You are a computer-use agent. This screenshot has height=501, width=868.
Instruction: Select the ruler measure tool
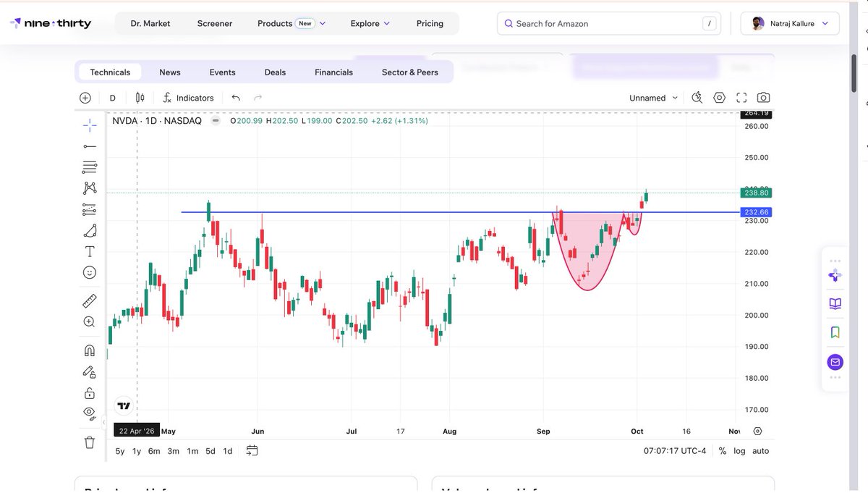90,300
